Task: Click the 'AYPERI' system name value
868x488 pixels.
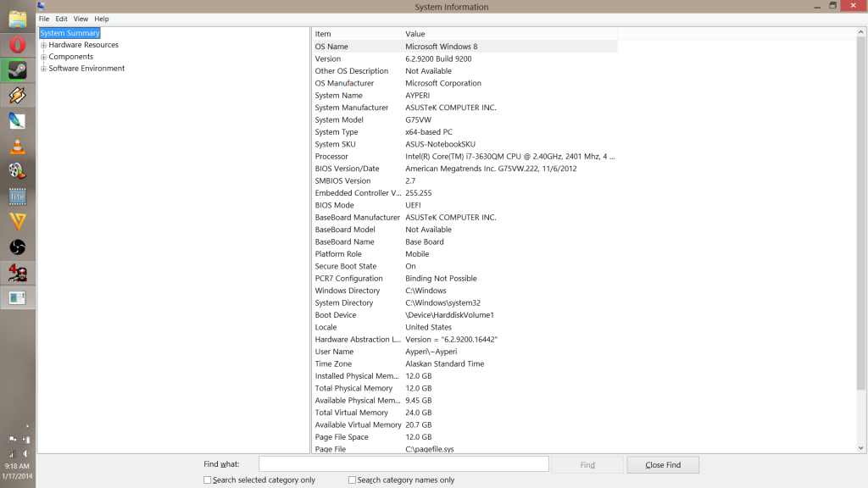Action: click(417, 95)
